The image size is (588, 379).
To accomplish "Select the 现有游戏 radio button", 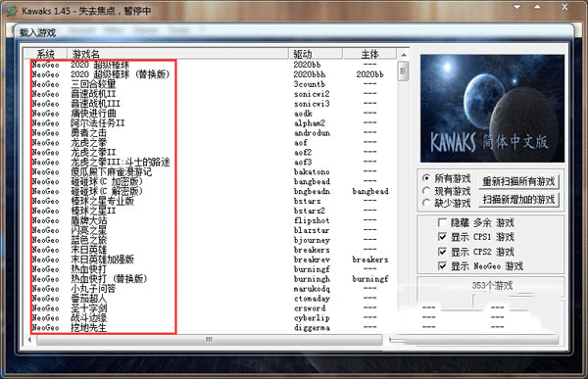I will (426, 191).
